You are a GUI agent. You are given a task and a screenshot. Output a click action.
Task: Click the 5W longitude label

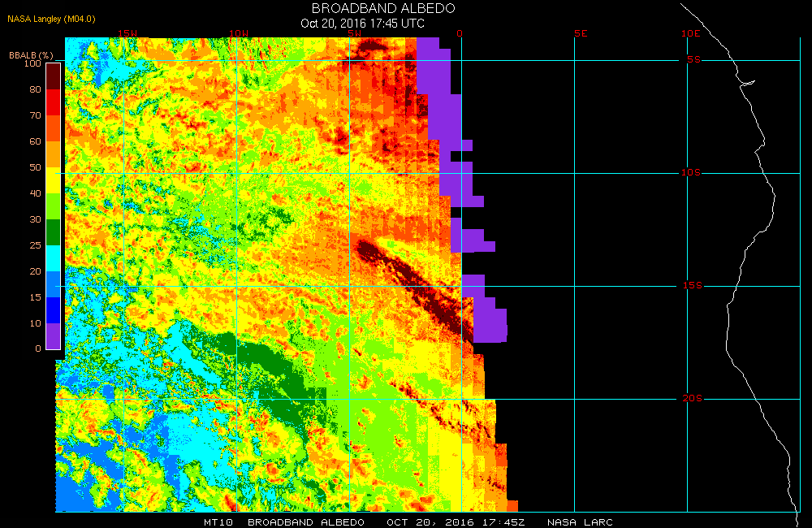coord(355,33)
